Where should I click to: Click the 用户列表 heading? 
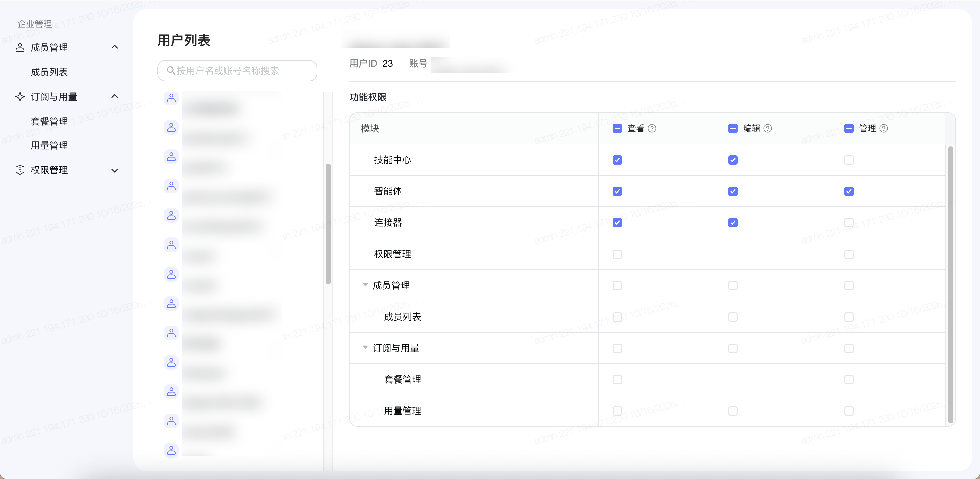click(x=184, y=40)
